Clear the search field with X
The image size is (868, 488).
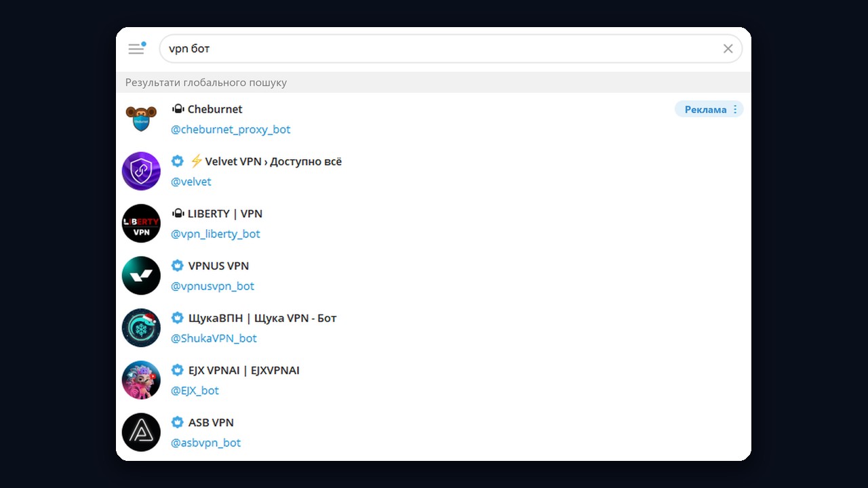(x=728, y=49)
